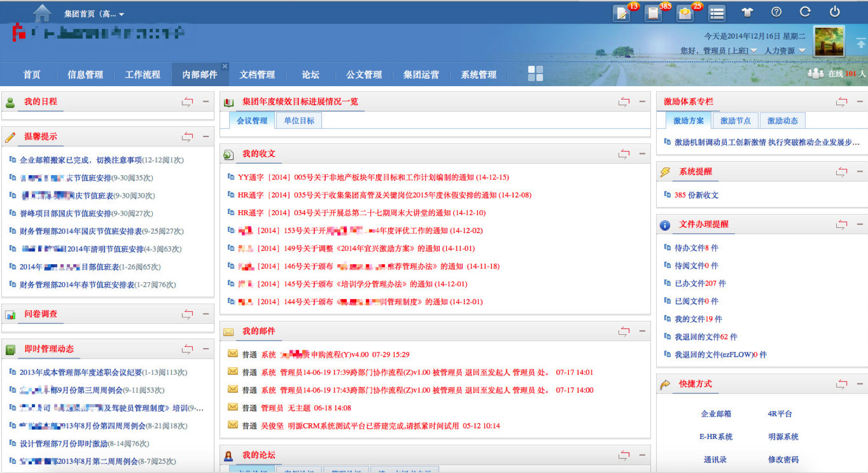Click the power logout icon
868x473 pixels.
[834, 12]
